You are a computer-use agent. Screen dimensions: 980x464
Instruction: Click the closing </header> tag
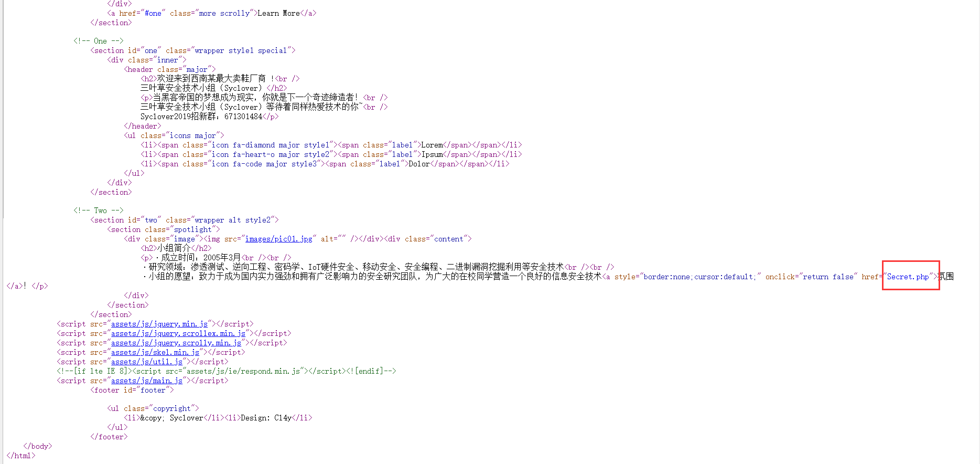click(x=143, y=126)
